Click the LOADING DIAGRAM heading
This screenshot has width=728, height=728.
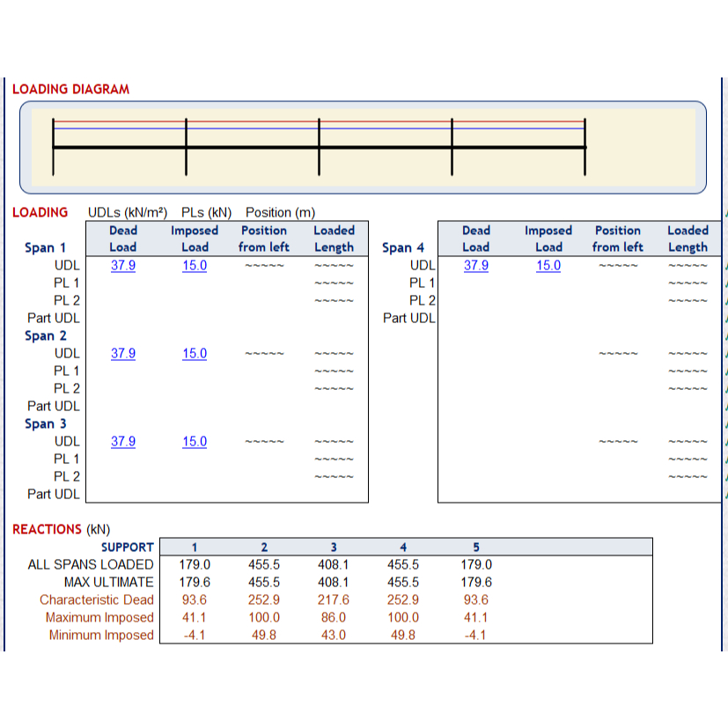click(x=70, y=89)
